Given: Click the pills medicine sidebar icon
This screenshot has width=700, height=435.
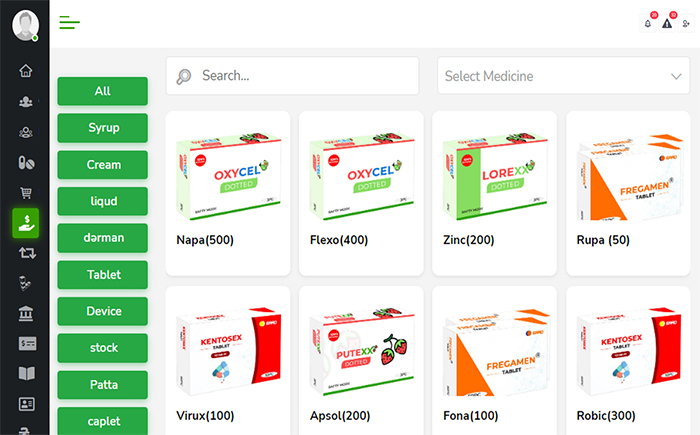Looking at the screenshot, I should pos(25,162).
